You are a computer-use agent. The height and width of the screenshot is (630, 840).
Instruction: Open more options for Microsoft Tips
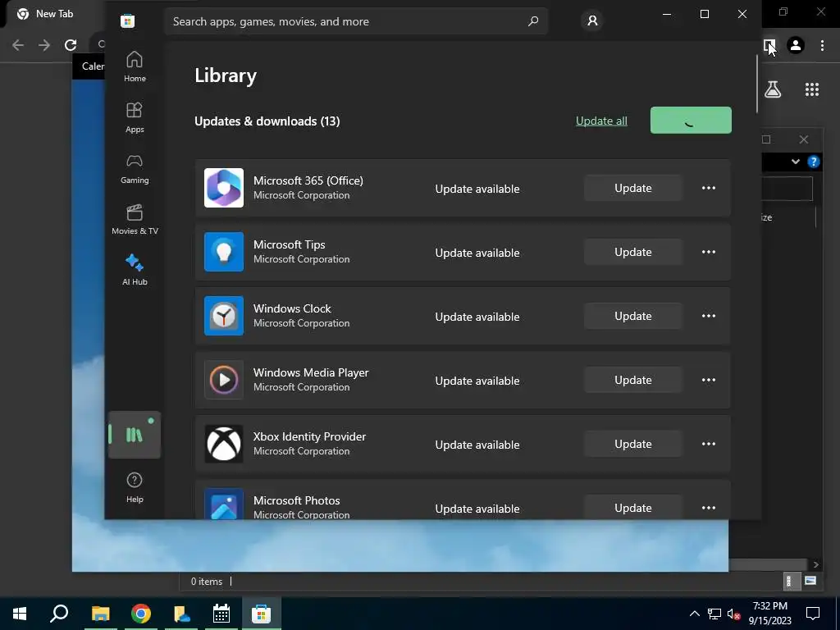pyautogui.click(x=709, y=252)
